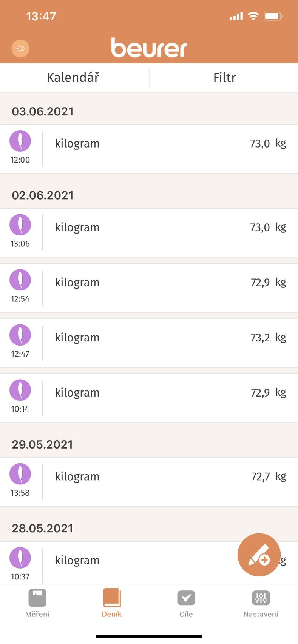Open the 73,2 kg entry at 12:47
298x644 pixels.
149,343
